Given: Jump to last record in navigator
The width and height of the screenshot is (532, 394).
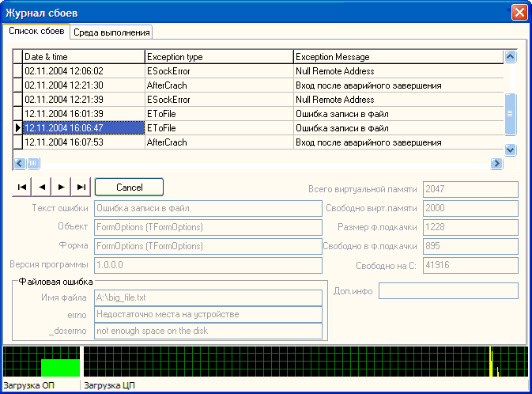Looking at the screenshot, I should click(x=81, y=187).
